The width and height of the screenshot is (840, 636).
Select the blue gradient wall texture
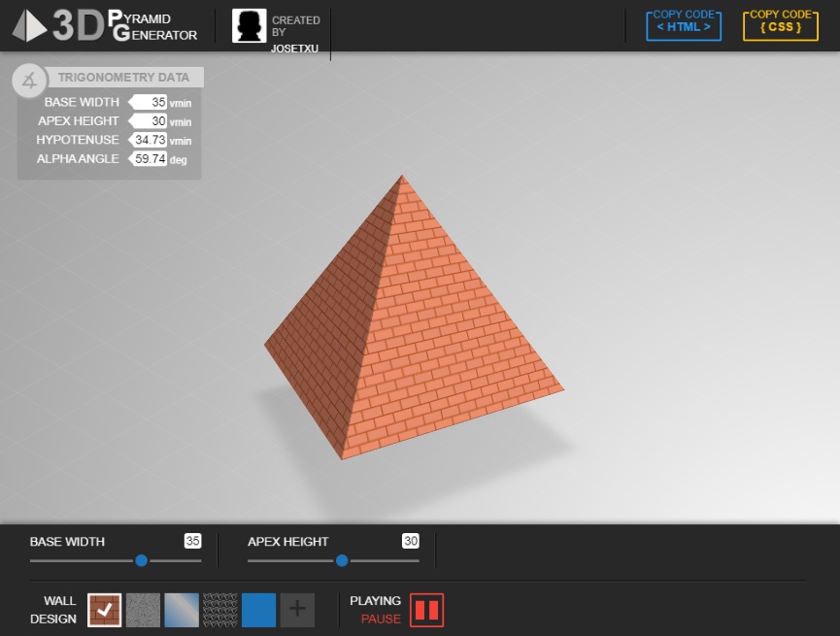[x=182, y=610]
